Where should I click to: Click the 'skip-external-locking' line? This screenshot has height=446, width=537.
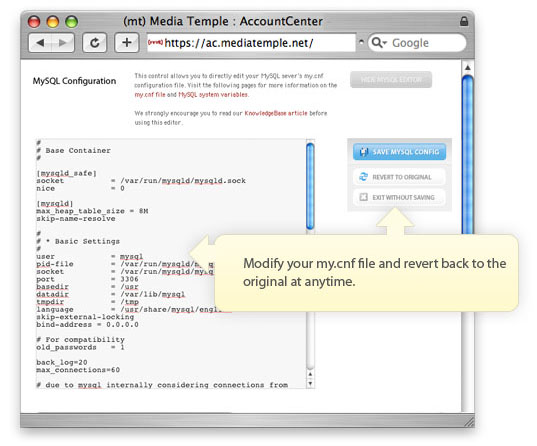pos(85,317)
